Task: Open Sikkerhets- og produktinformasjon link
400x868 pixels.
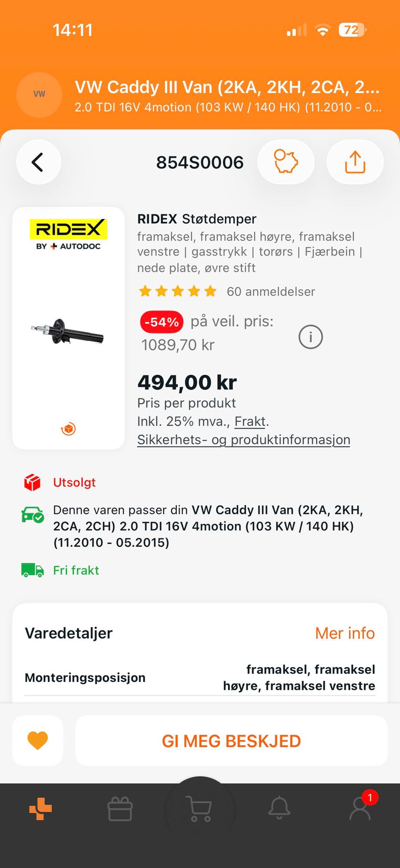Action: pos(244,440)
